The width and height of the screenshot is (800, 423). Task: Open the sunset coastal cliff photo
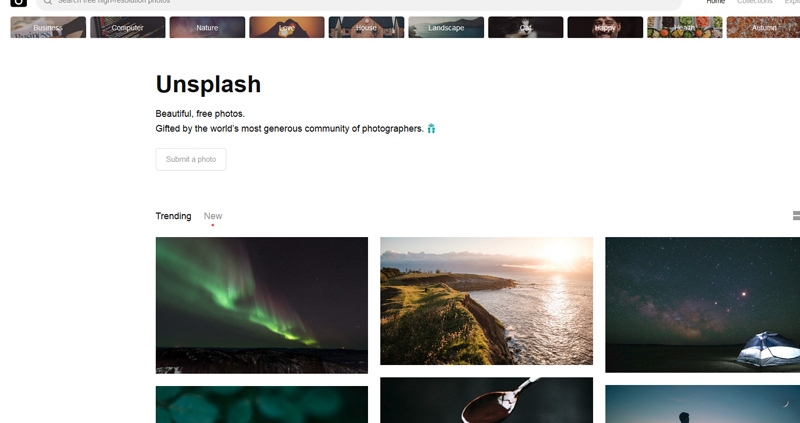486,301
